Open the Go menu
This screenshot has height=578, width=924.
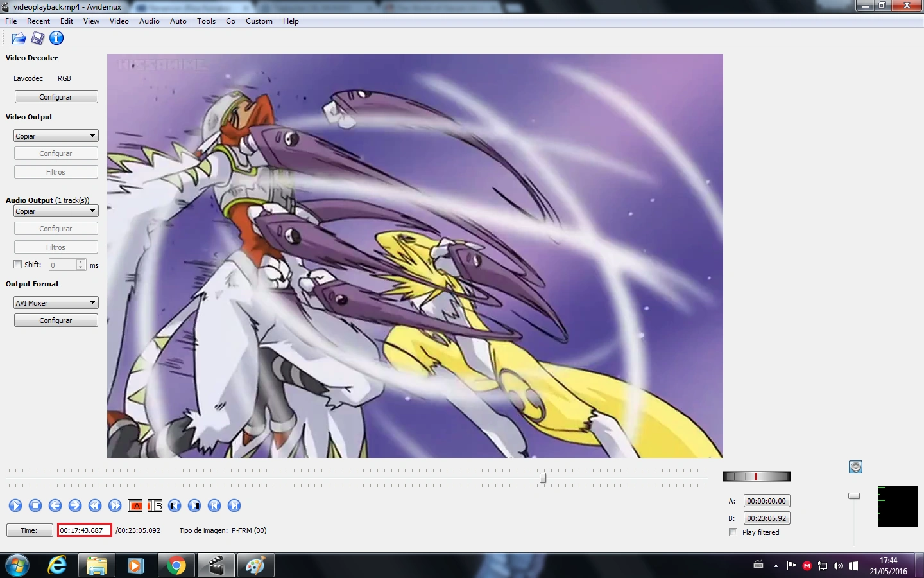[x=231, y=21]
